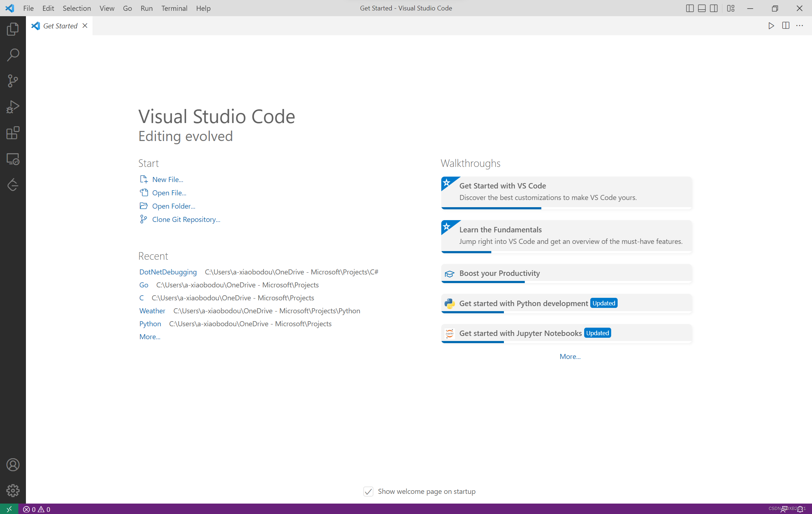Uncheck Show welcome page on startup
812x514 pixels.
368,491
